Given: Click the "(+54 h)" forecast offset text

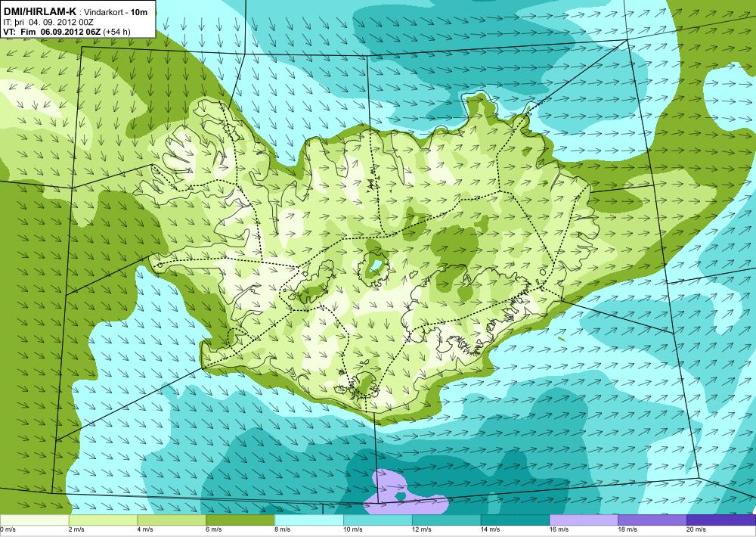Looking at the screenshot, I should click(116, 33).
